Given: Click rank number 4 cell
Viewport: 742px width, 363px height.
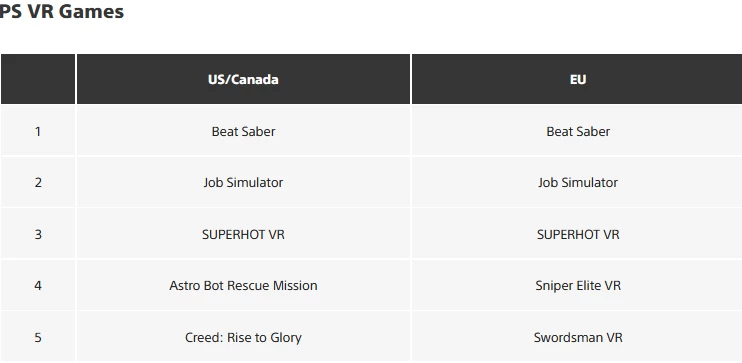Looking at the screenshot, I should click(x=38, y=285).
